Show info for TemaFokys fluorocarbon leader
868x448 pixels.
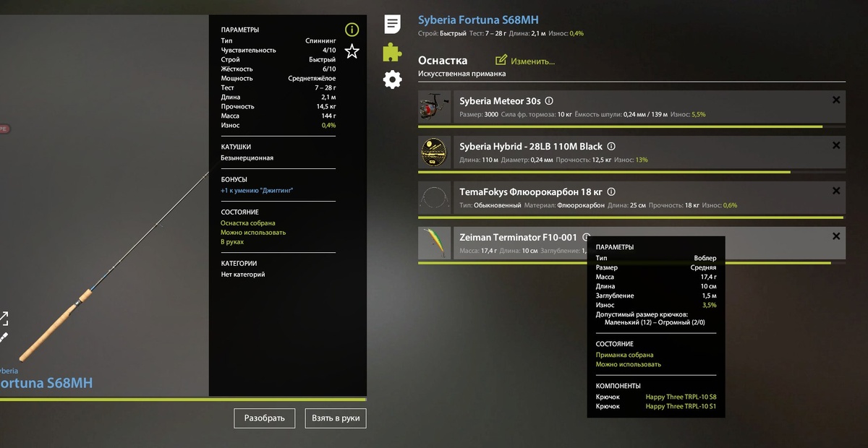tap(611, 192)
